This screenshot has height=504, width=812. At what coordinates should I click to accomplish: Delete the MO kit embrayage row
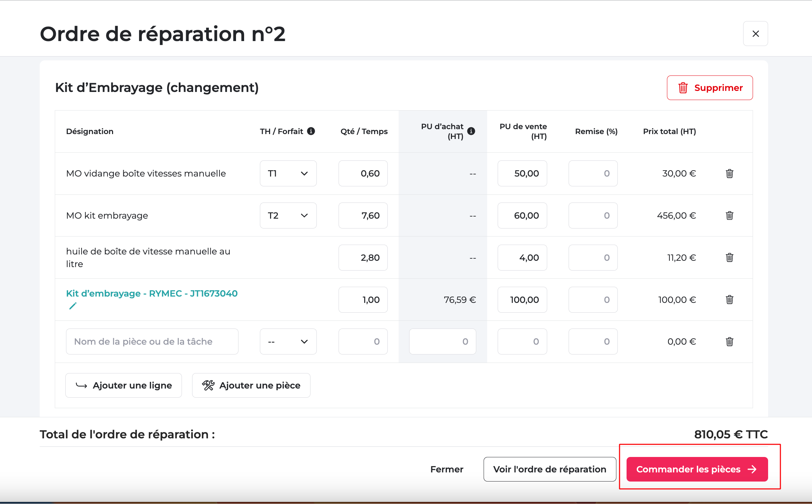click(729, 215)
